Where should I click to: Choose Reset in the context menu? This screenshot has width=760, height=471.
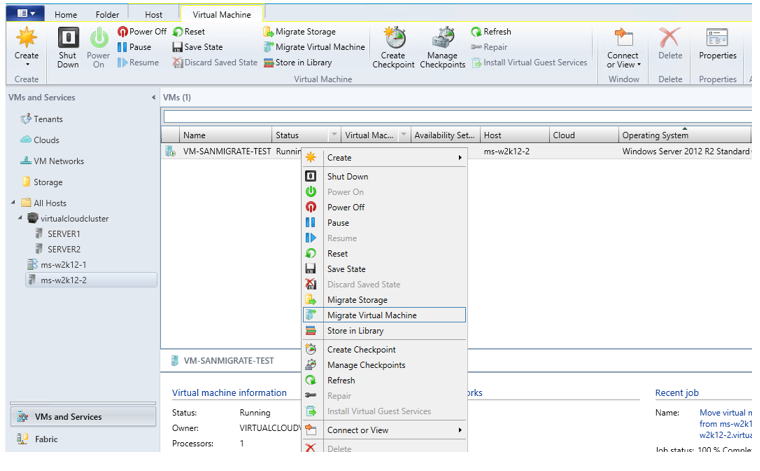tap(384, 253)
